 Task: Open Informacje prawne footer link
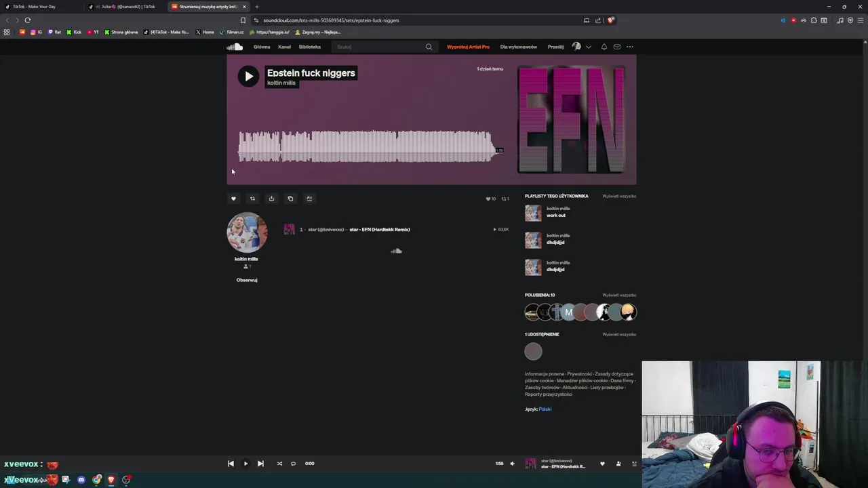pyautogui.click(x=545, y=374)
